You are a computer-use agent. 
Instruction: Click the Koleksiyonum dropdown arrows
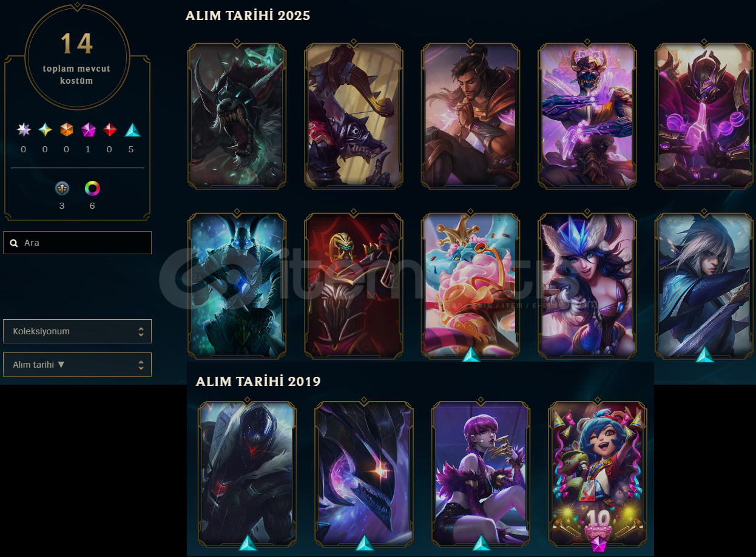(141, 331)
